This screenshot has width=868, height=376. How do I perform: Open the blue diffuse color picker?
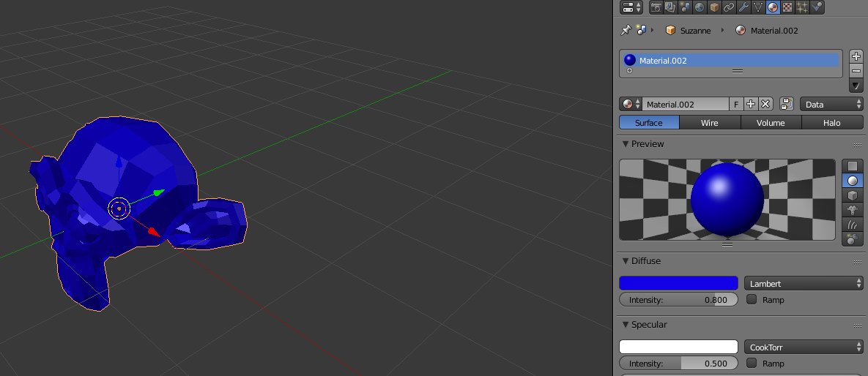pos(679,283)
